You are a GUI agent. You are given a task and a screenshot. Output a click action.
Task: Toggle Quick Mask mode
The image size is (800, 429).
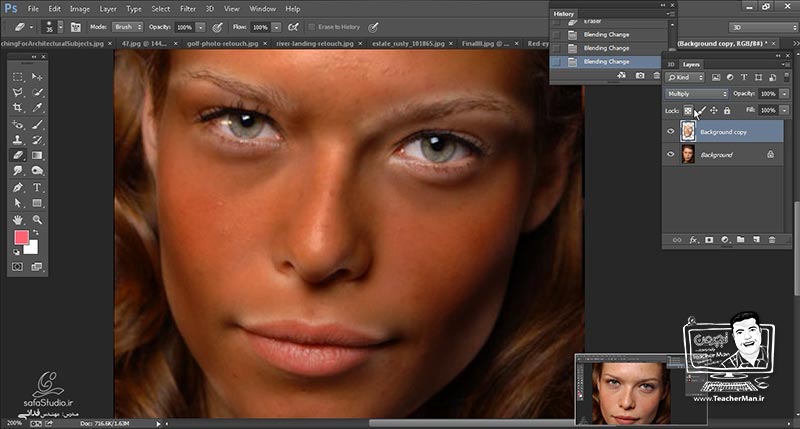pos(17,267)
